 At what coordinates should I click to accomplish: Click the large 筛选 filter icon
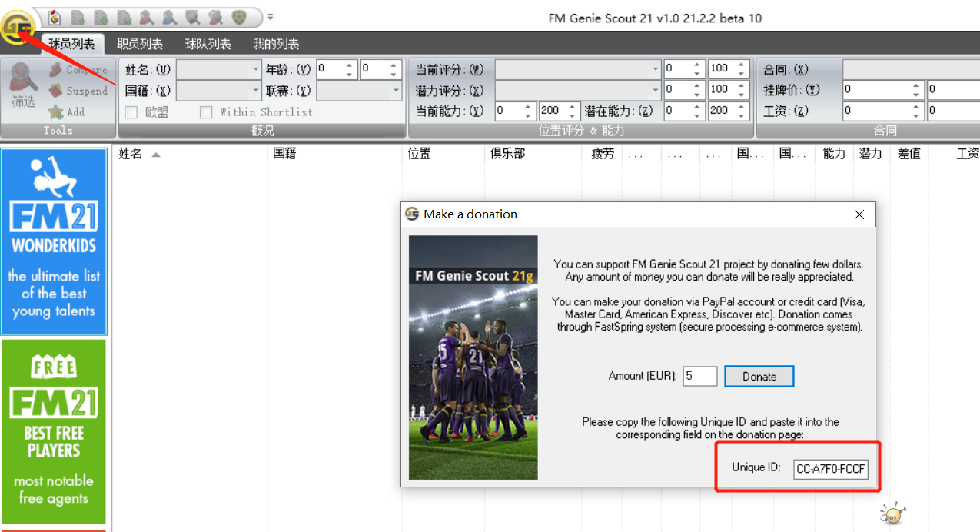[23, 85]
